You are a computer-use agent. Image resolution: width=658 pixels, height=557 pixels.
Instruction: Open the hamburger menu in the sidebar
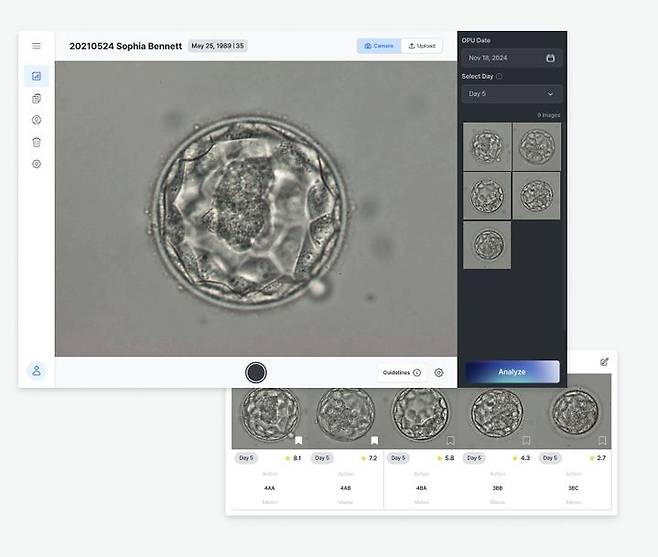point(37,46)
